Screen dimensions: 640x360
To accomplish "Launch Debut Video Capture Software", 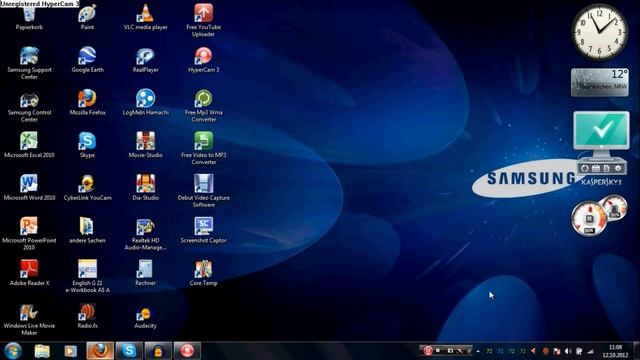I will pos(203,191).
